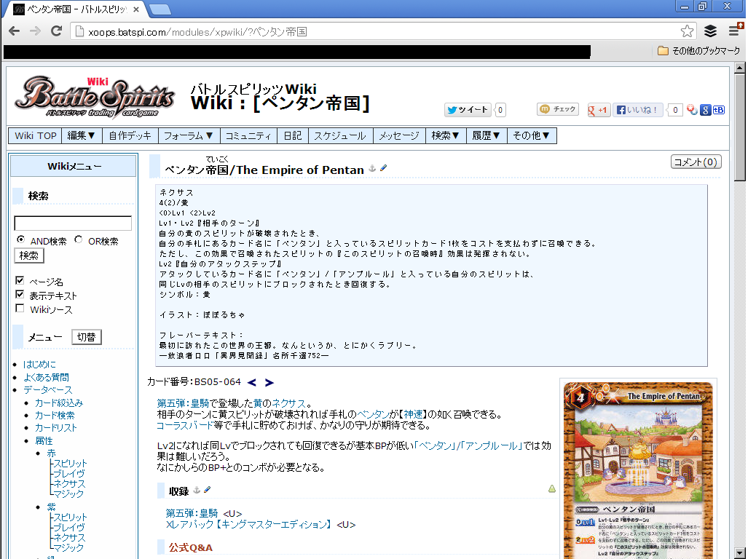Click the anchor icon next to 収録
Viewport: 756px width, 559px height.
[x=197, y=490]
